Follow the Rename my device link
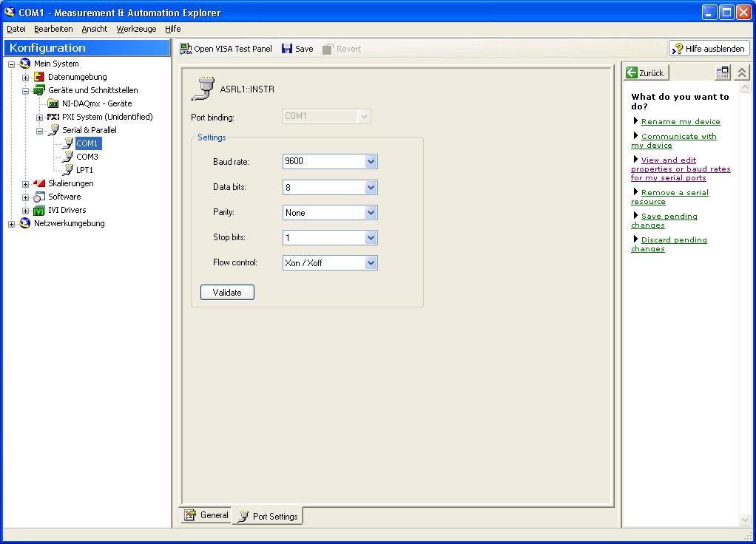This screenshot has height=544, width=756. (681, 121)
